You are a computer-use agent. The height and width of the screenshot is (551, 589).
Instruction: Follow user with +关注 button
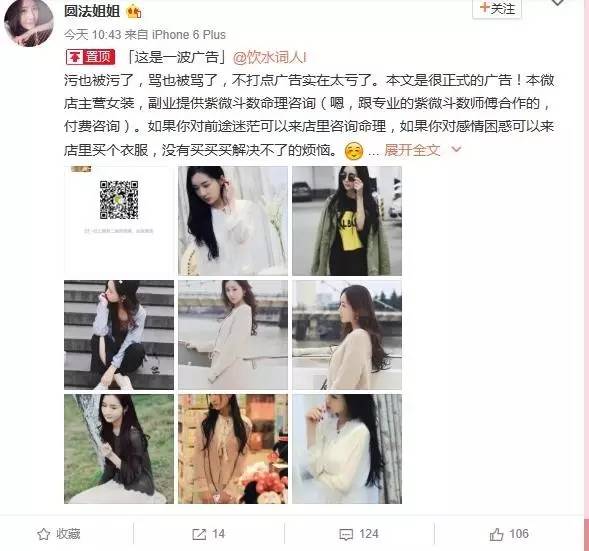pyautogui.click(x=497, y=9)
